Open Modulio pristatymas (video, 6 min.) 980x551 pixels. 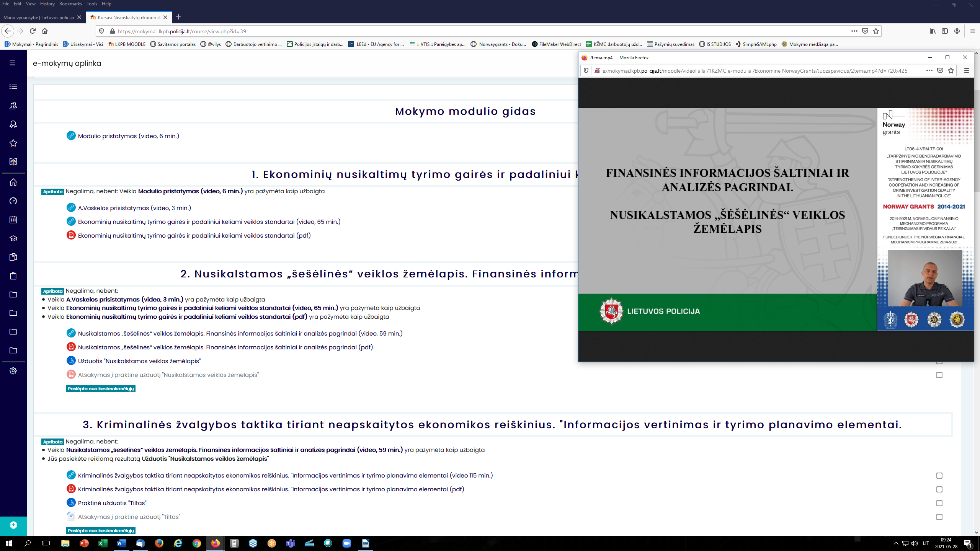(129, 136)
